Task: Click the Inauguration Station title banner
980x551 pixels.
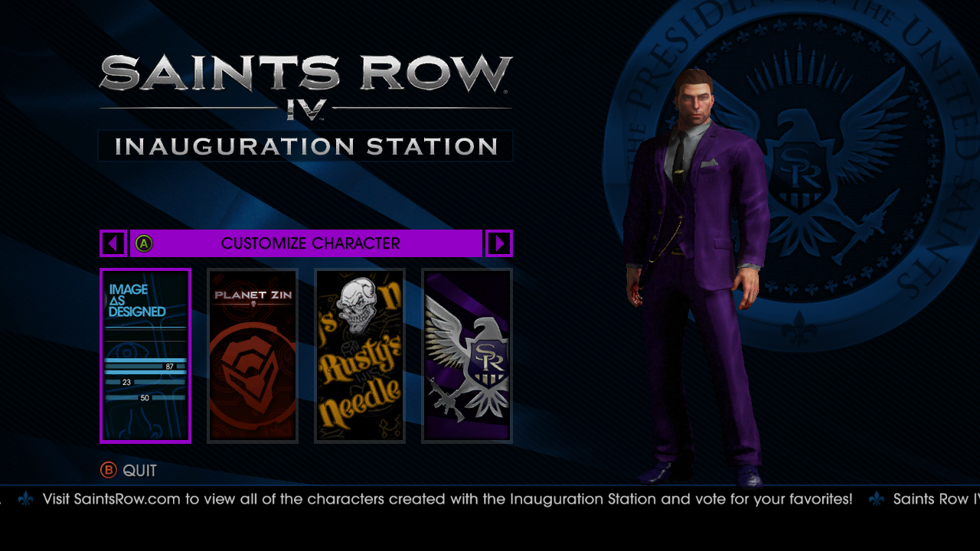Action: [x=305, y=146]
